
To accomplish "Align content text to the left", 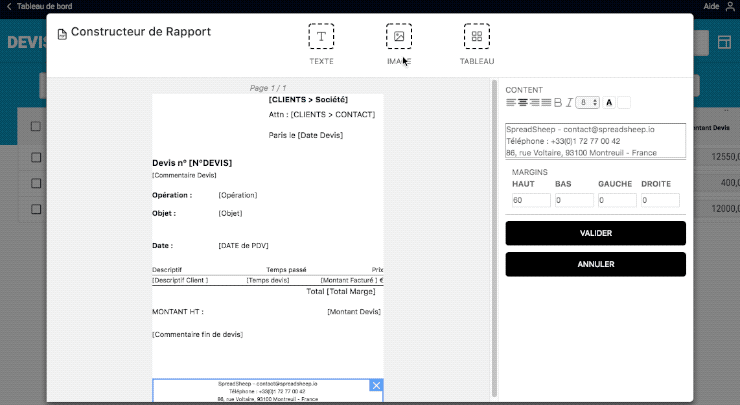I will pos(511,102).
